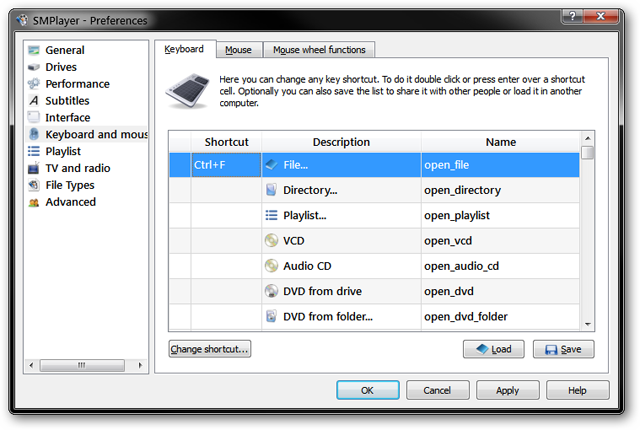Click the DVD from folder icon
The height and width of the screenshot is (430, 640).
click(x=271, y=317)
